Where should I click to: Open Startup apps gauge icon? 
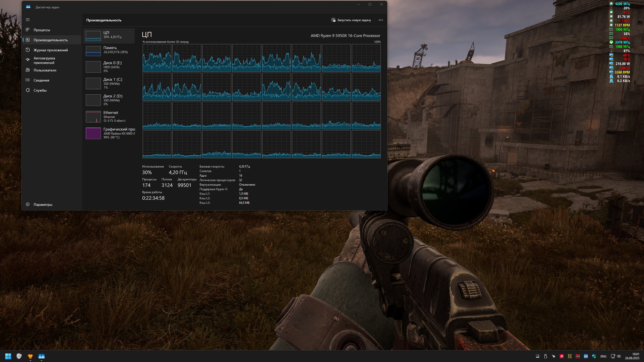pos(28,60)
